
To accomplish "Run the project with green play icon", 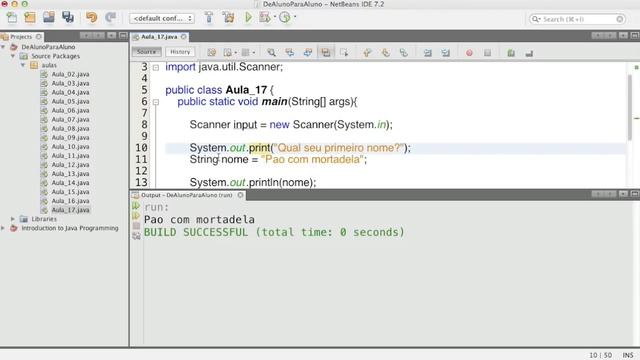I will [x=248, y=18].
